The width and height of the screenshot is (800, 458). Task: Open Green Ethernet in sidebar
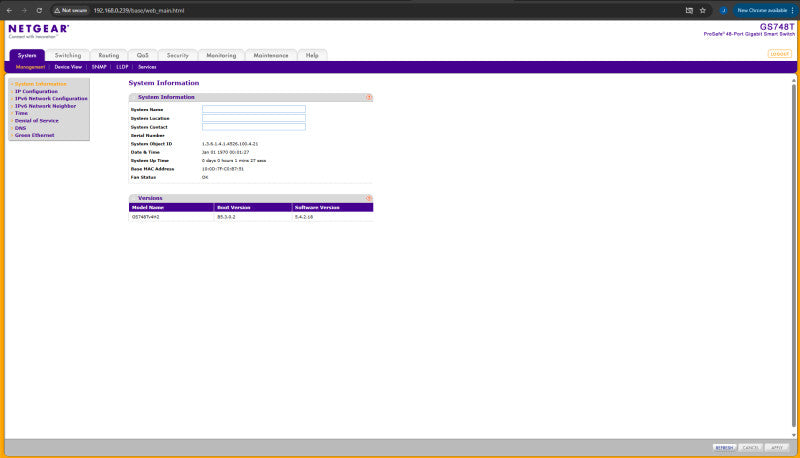[34, 135]
